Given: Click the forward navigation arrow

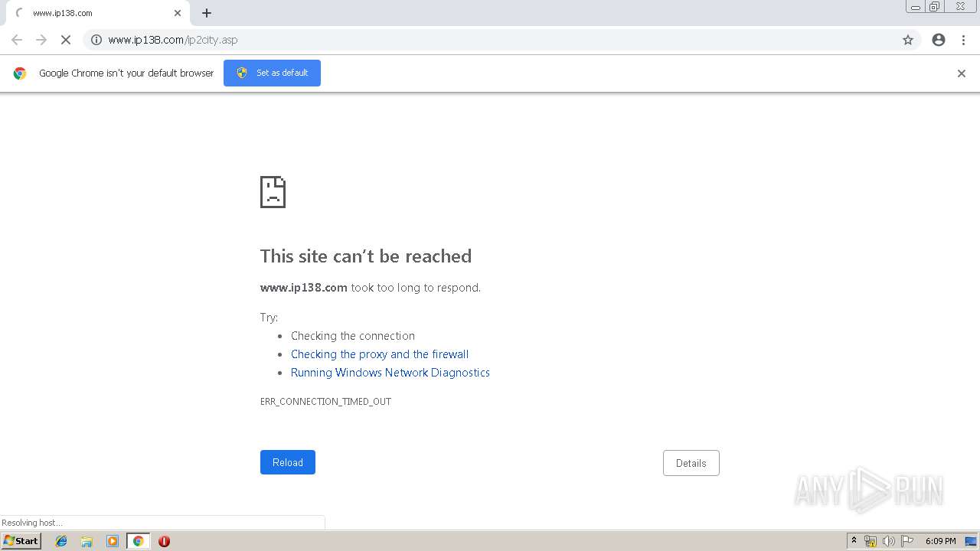Looking at the screenshot, I should [x=41, y=40].
